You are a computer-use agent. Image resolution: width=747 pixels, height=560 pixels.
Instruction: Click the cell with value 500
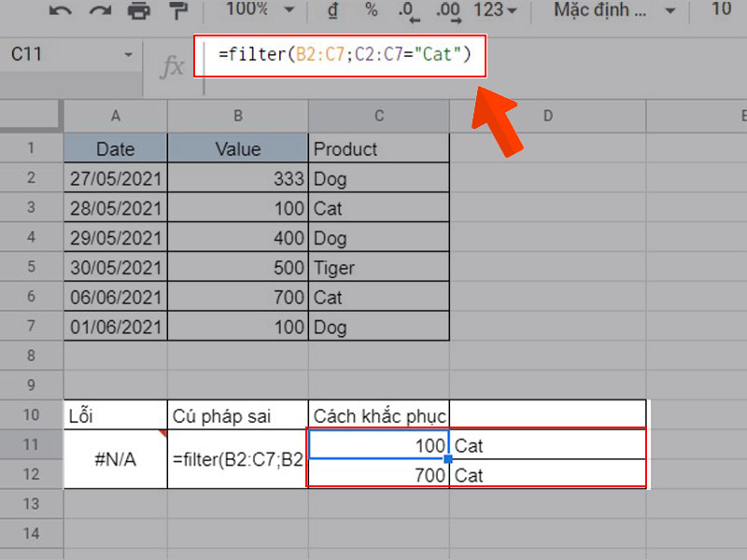[x=238, y=267]
